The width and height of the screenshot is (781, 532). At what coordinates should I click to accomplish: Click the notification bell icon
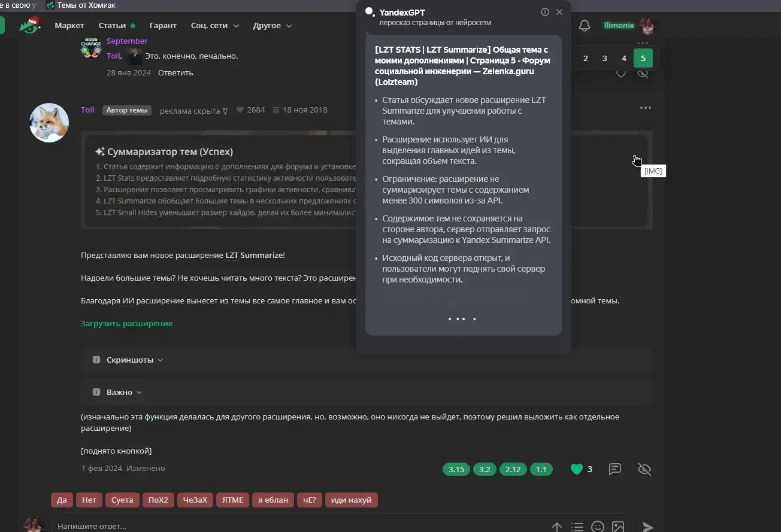click(584, 25)
